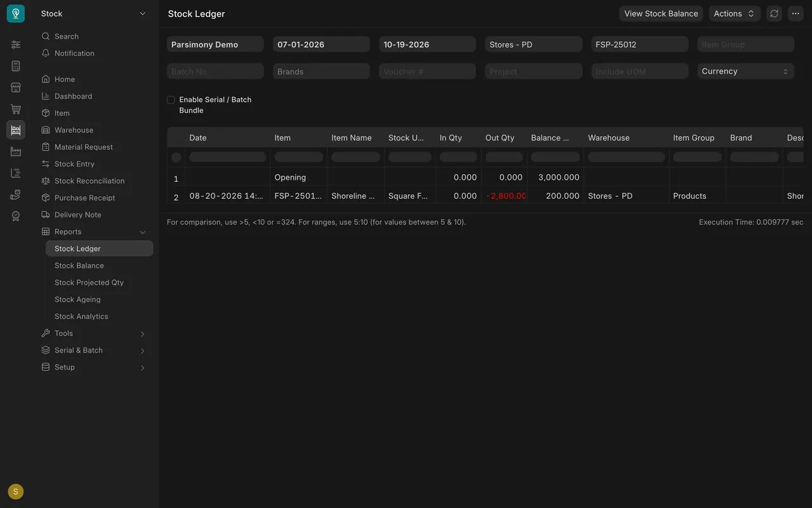Open the lightbulb app logo
This screenshot has width=812, height=508.
tap(16, 13)
